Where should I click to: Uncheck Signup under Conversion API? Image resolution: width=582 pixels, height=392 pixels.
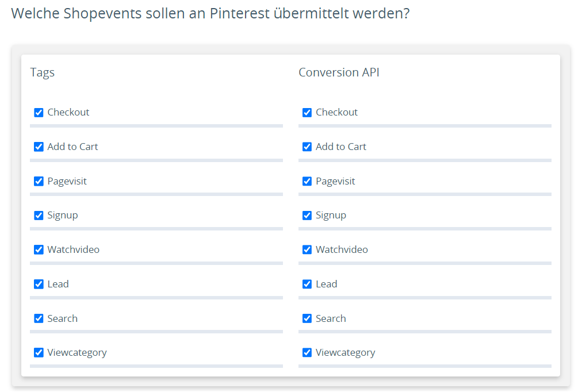[307, 216]
